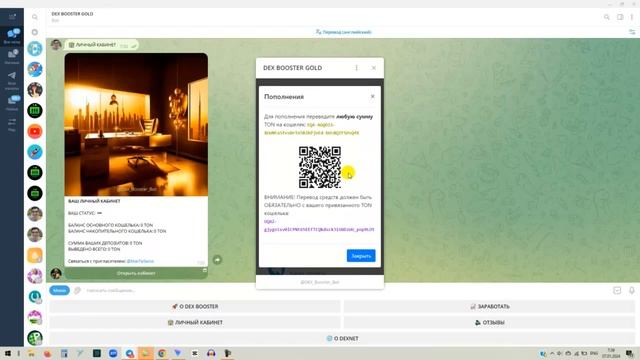Open the Windows Start menu
This screenshot has width=640, height=360.
pos(7,353)
